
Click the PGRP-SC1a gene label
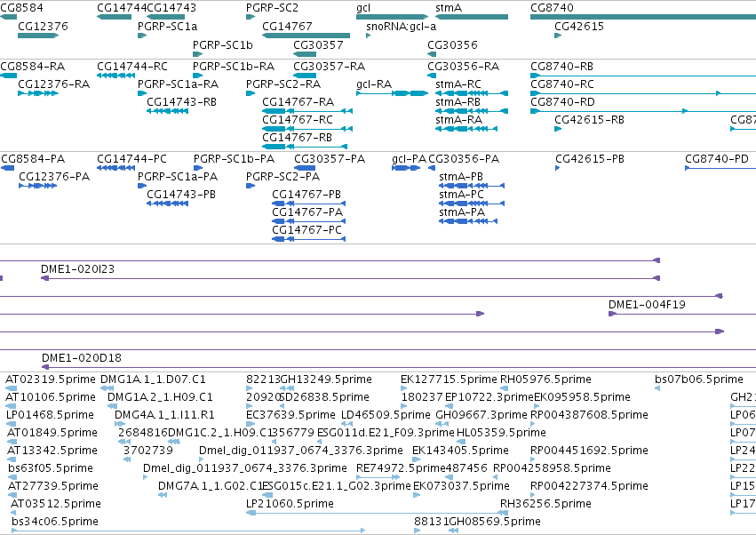[167, 26]
